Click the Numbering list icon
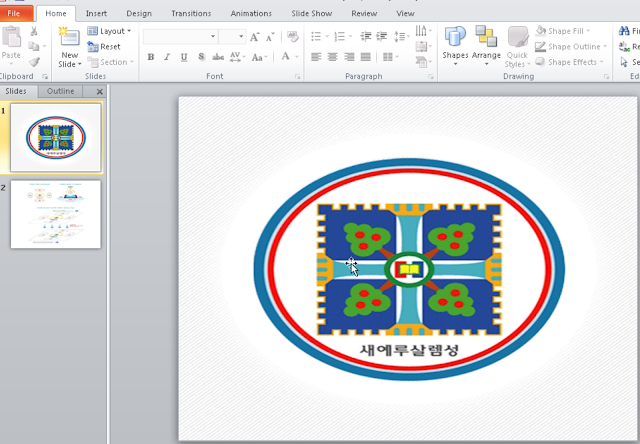 (340, 37)
